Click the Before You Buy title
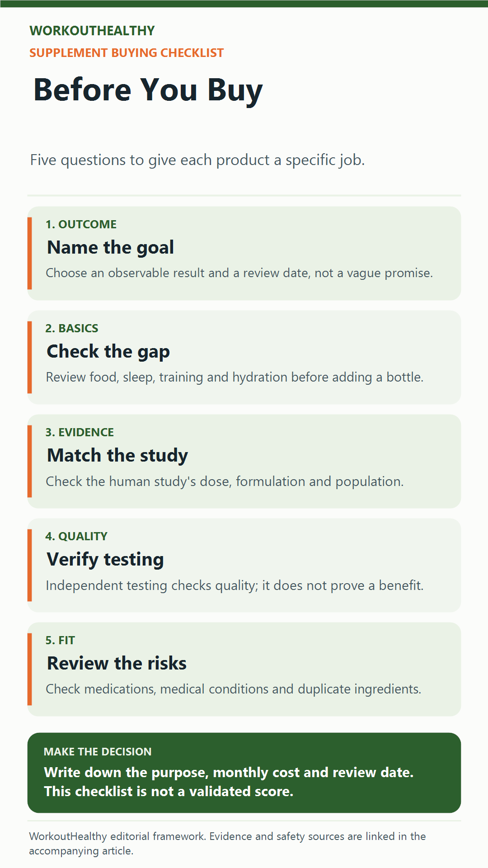Viewport: 488px width, 868px height. pos(148,90)
